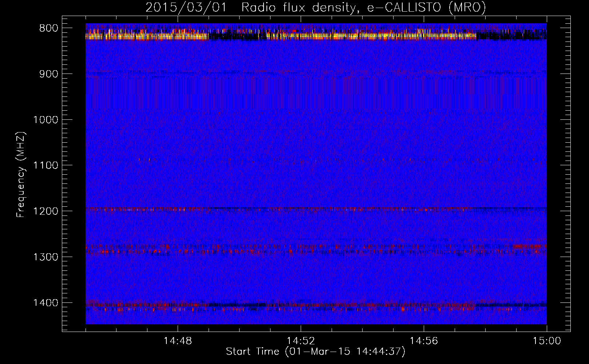Select the 1400 frequency axis label
Image resolution: width=589 pixels, height=364 pixels.
(46, 303)
